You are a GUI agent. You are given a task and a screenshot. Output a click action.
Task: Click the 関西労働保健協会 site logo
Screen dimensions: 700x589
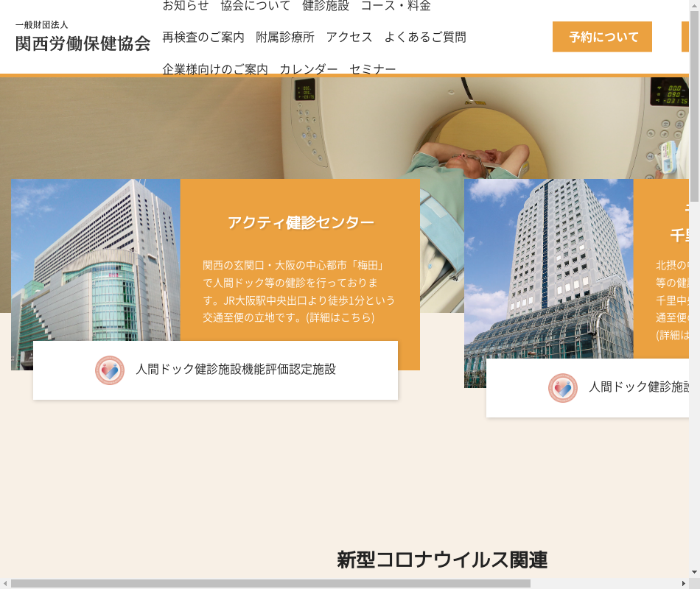[x=83, y=37]
